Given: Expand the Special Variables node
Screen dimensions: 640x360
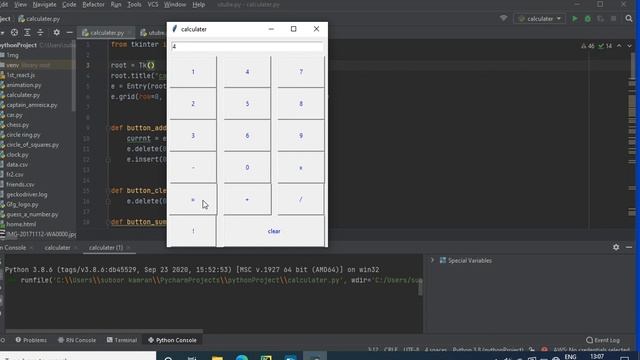Looking at the screenshot, I should coord(432,260).
